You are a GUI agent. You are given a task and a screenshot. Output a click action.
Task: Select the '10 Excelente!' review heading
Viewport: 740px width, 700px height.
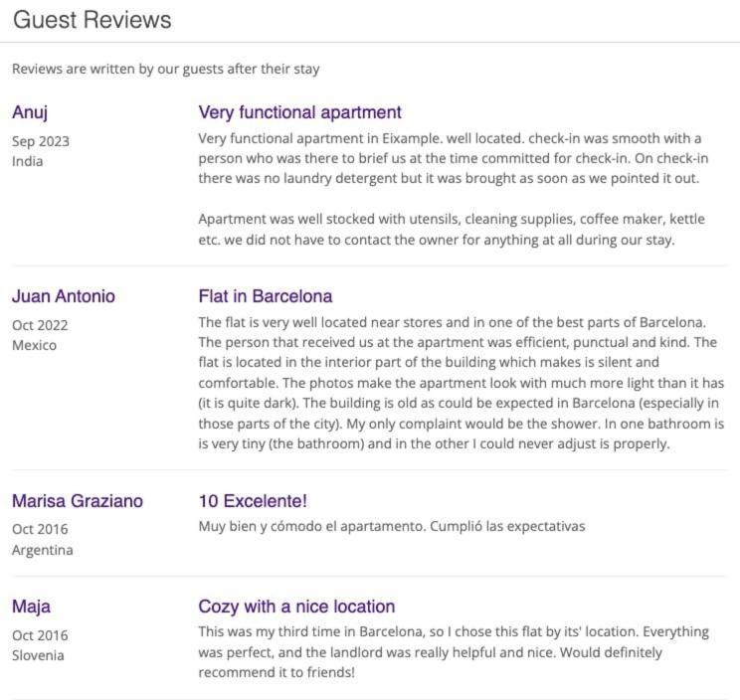253,501
